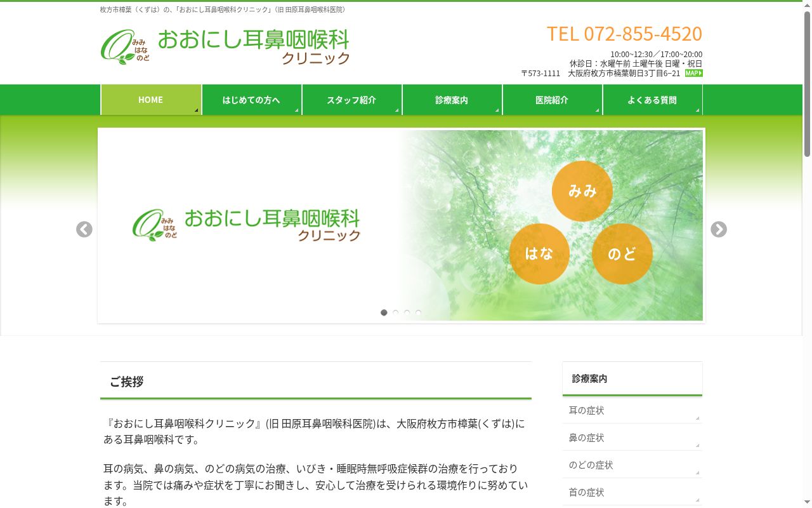The height and width of the screenshot is (508, 812).
Task: Open 耳の症状 in the sidebar
Action: pos(632,410)
